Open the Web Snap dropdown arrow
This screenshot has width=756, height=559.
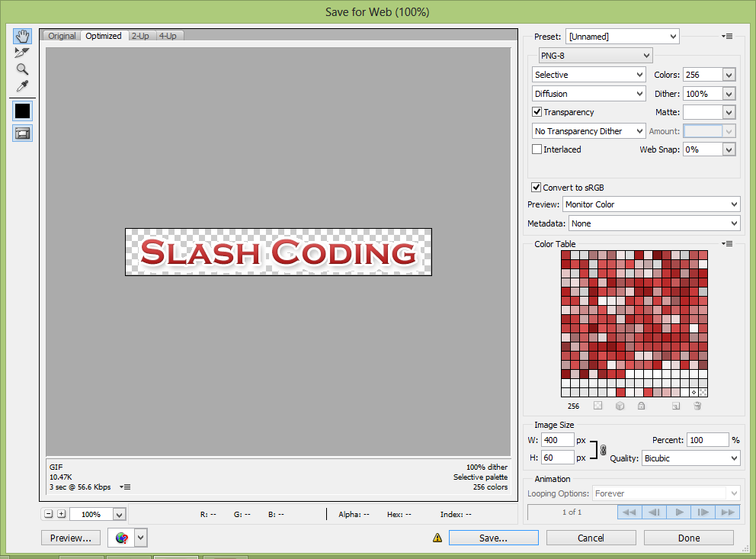729,149
